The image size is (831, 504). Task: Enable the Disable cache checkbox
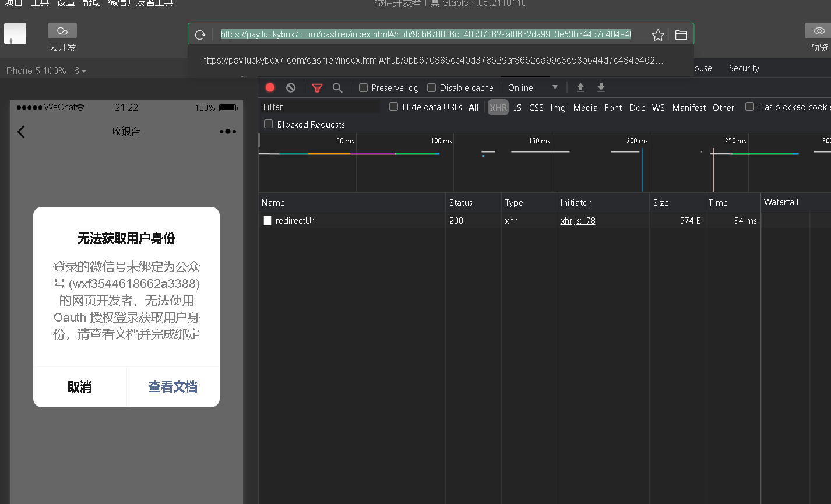pyautogui.click(x=431, y=88)
